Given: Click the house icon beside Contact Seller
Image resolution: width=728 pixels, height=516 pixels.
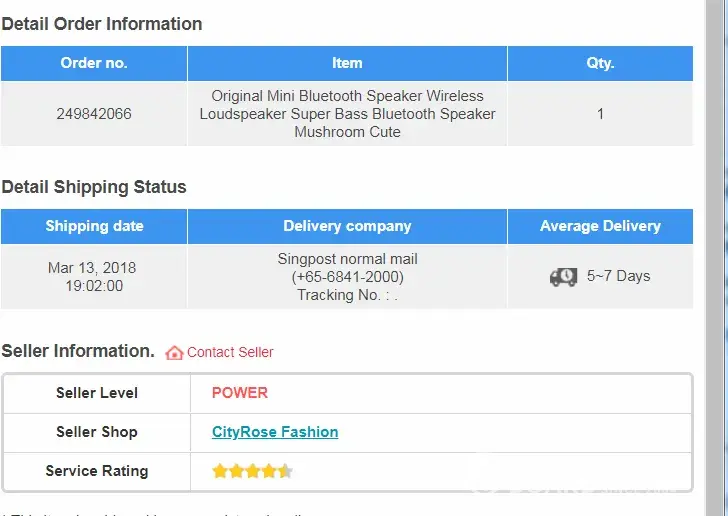Looking at the screenshot, I should [174, 352].
